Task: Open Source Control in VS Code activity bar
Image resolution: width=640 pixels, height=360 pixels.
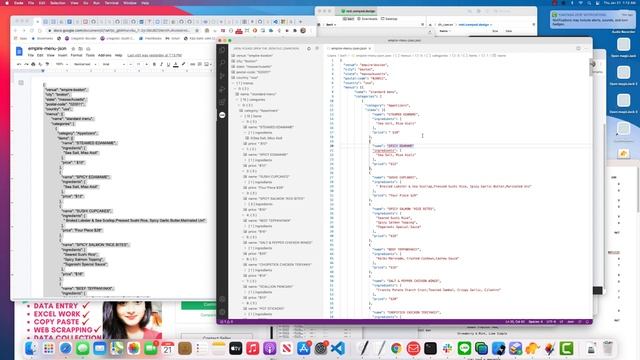Action: (x=222, y=76)
